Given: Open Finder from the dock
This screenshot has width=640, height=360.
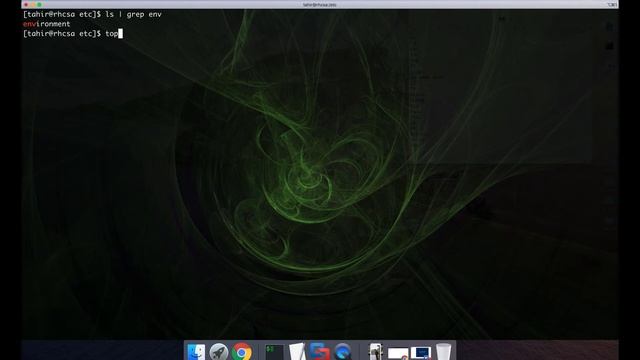Looking at the screenshot, I should pos(196,352).
